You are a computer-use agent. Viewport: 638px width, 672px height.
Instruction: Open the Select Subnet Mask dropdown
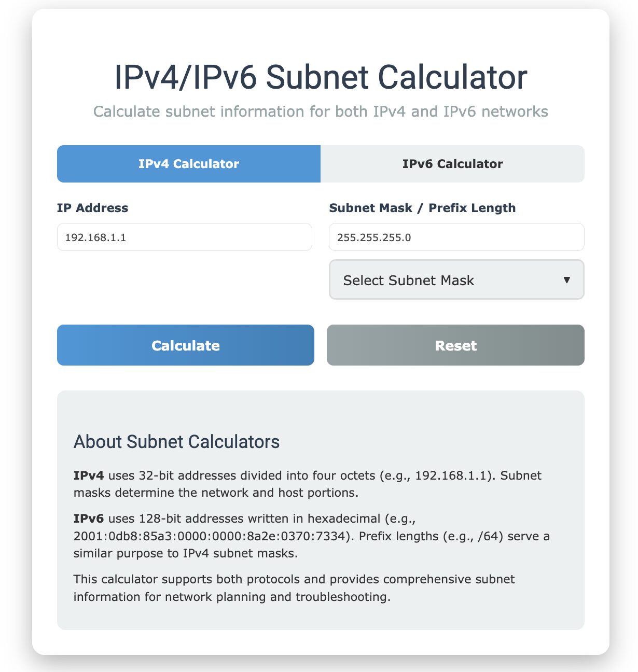[x=456, y=280]
